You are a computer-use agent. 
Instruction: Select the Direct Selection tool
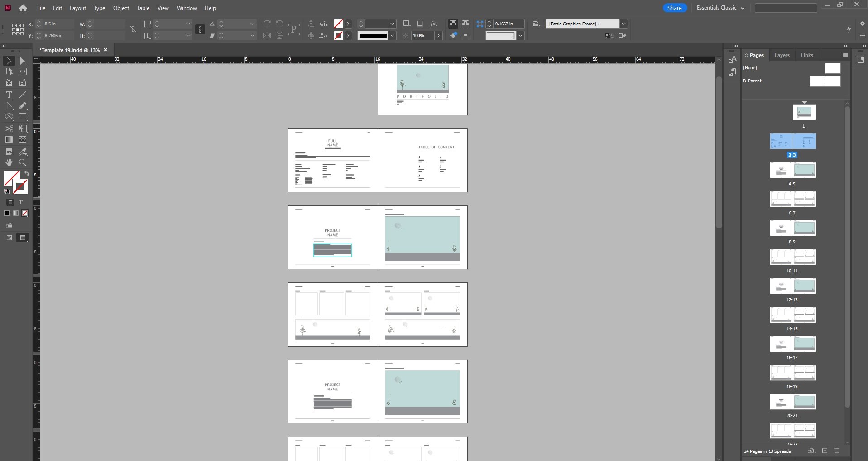pos(23,61)
